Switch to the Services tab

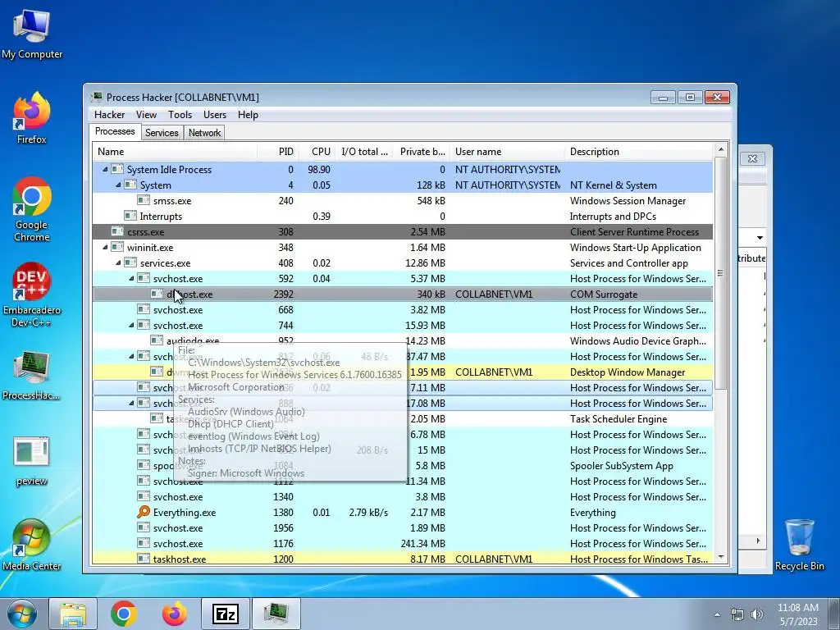162,133
